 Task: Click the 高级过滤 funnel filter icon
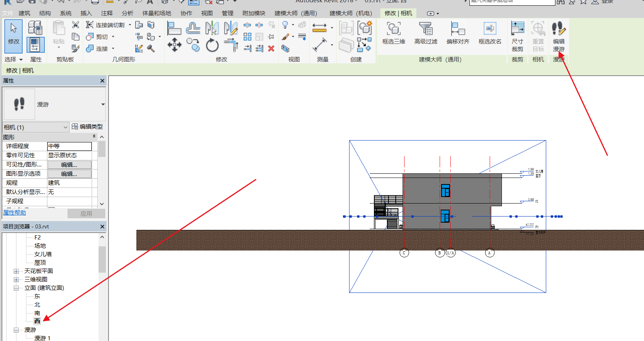pos(426,29)
